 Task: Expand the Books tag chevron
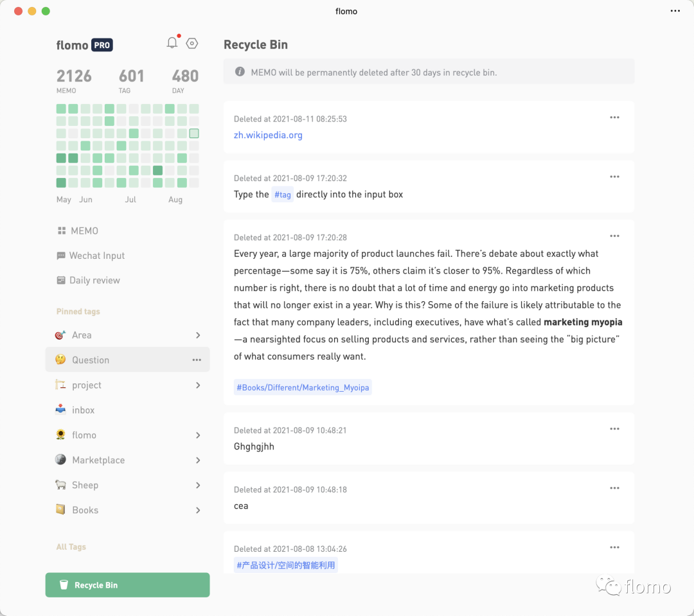[198, 510]
